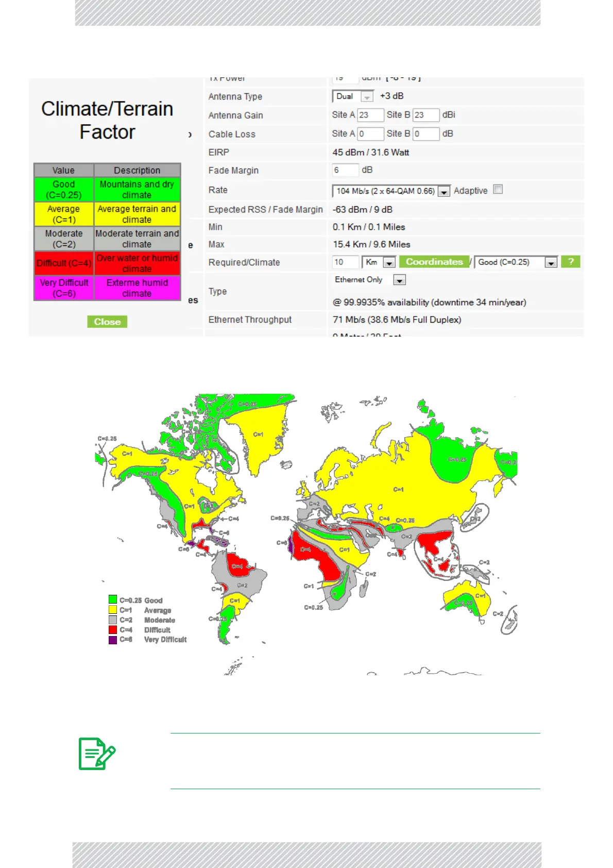Click the Site A antenna gain field
613x868 pixels.
(x=370, y=115)
